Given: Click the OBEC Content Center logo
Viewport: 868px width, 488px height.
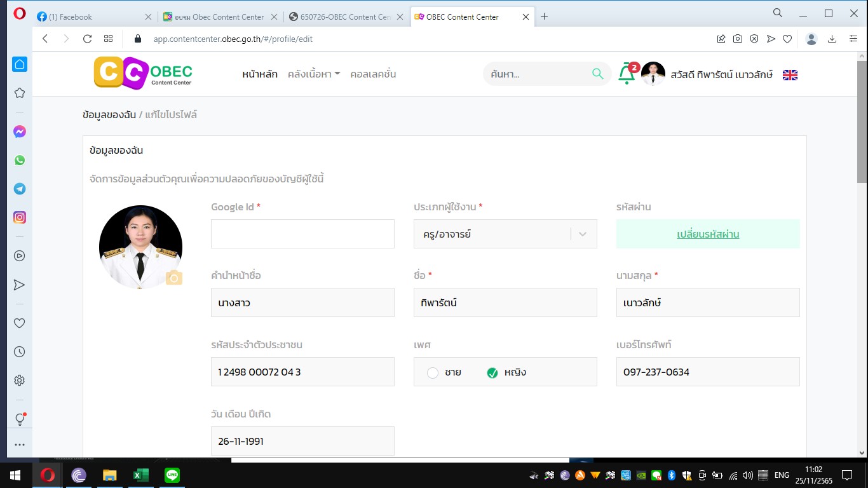Looking at the screenshot, I should tap(143, 73).
